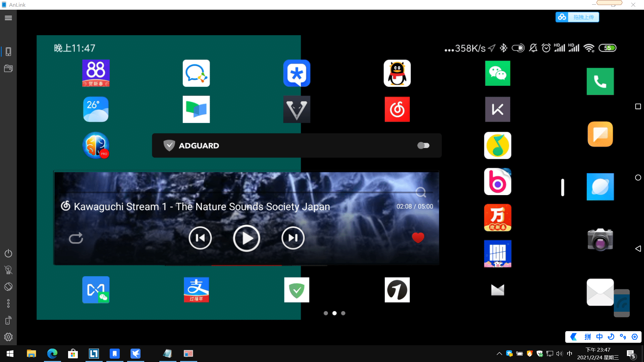Open Windows Start menu

coord(10,354)
